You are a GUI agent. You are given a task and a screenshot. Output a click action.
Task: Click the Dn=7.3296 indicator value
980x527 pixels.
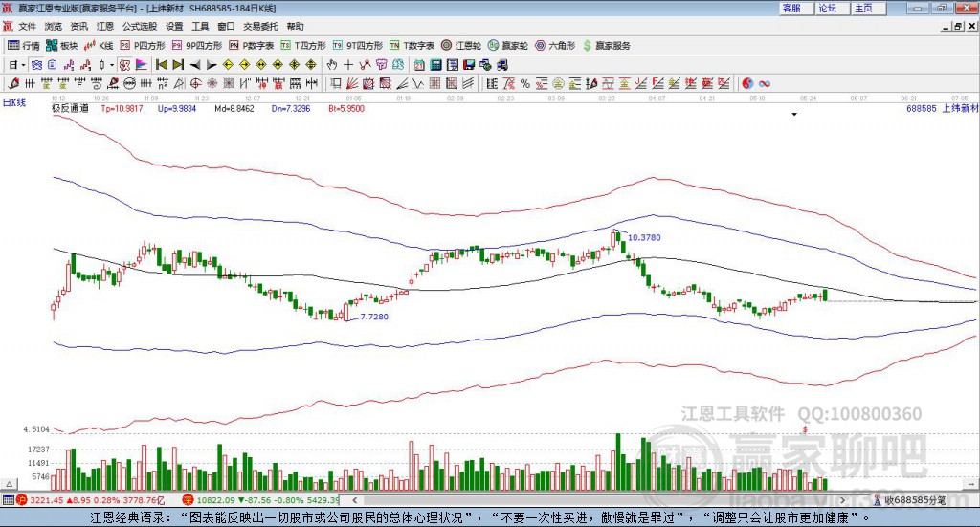(x=291, y=109)
